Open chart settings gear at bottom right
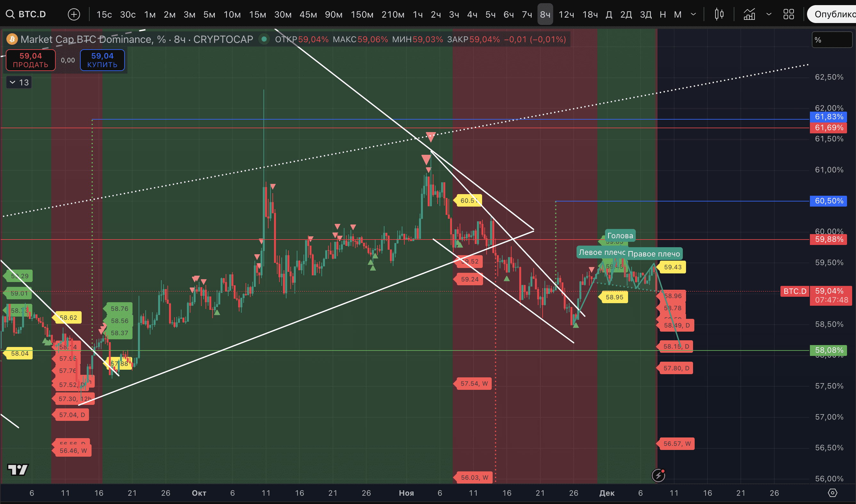The image size is (856, 504). [x=832, y=493]
